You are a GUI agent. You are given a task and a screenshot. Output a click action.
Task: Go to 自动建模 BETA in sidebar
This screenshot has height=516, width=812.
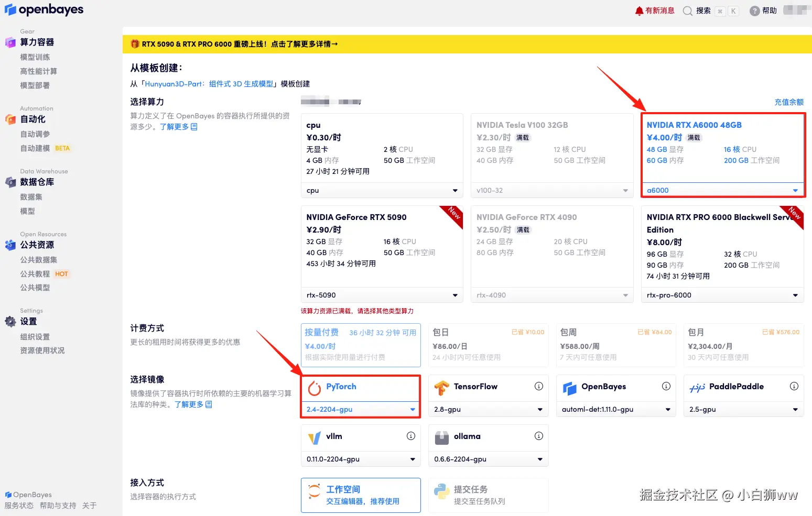pyautogui.click(x=45, y=148)
